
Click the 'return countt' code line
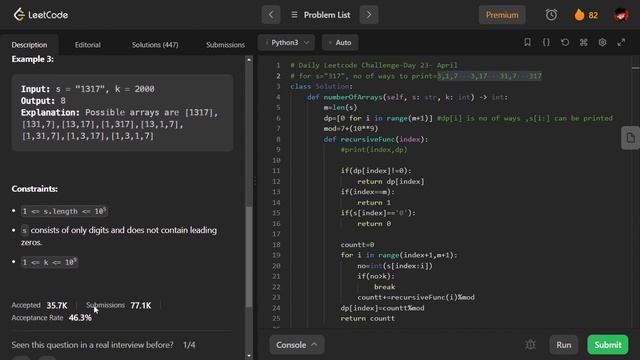[x=368, y=318]
